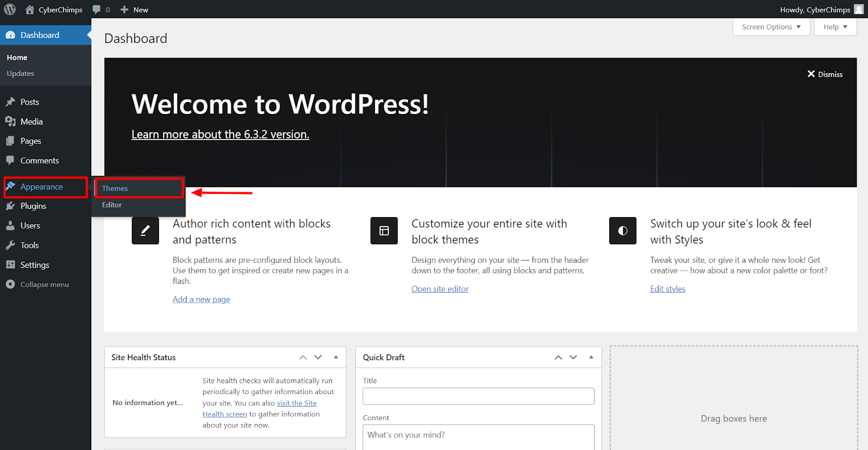Viewport: 868px width, 450px height.
Task: Expand the Screen Options dropdown
Action: coord(771,27)
